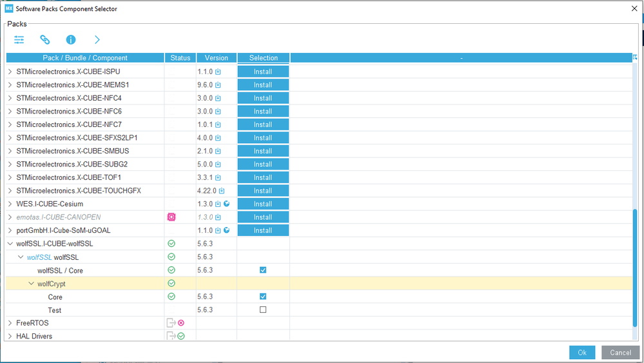Select the STMicroelectronics.X-CUBE-NFC4 row text
Image resolution: width=644 pixels, height=363 pixels.
click(69, 98)
